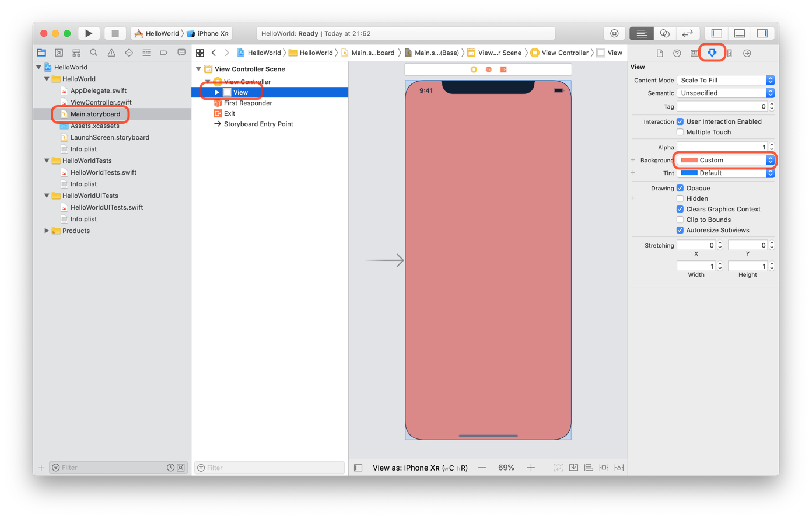Expand the View item in outline
The image size is (812, 519).
tap(217, 92)
